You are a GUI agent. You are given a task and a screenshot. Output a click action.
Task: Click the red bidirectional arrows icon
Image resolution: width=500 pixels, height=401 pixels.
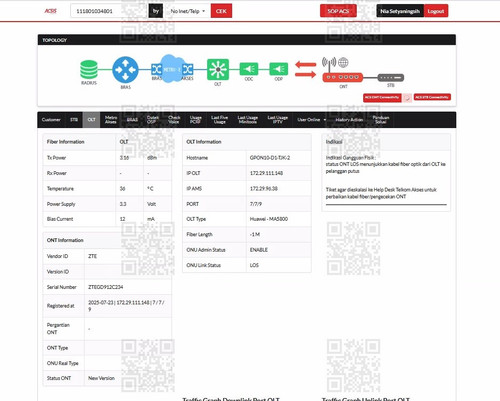click(306, 69)
